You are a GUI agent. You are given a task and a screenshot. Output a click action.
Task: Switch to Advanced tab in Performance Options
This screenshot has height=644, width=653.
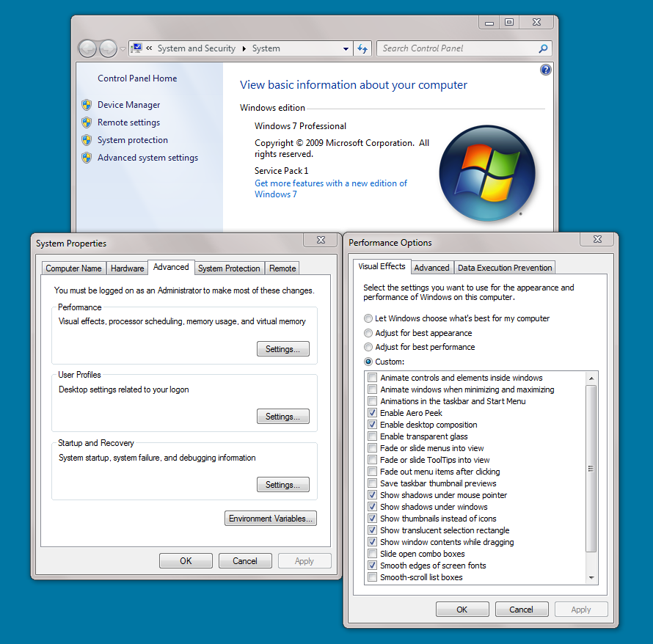click(432, 268)
